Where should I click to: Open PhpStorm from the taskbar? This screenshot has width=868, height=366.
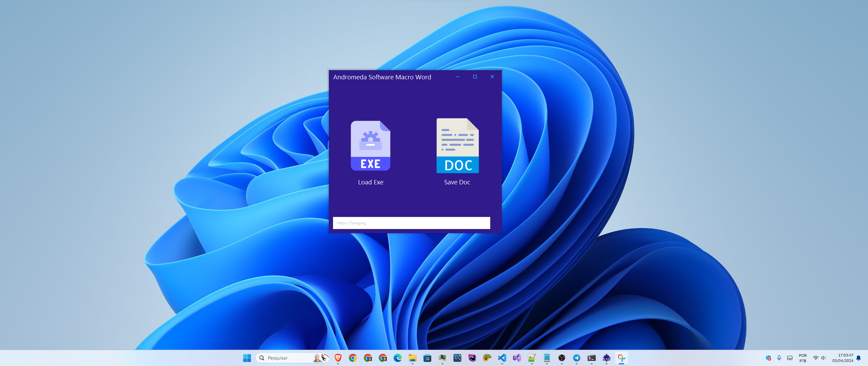472,358
